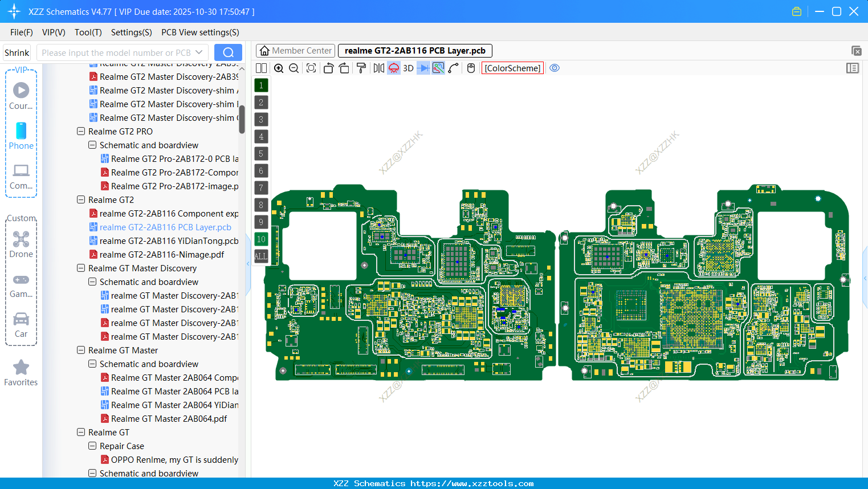Click the Shrink button

coord(17,52)
